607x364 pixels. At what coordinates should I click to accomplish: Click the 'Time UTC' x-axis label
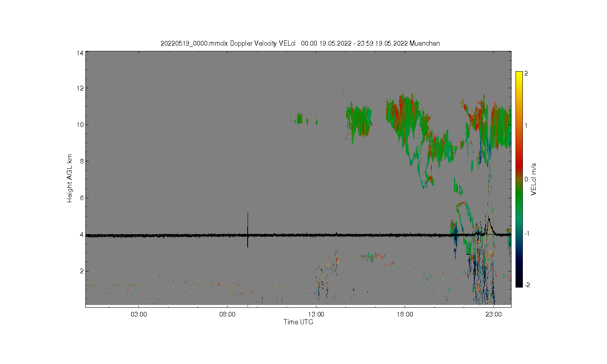[x=298, y=322]
